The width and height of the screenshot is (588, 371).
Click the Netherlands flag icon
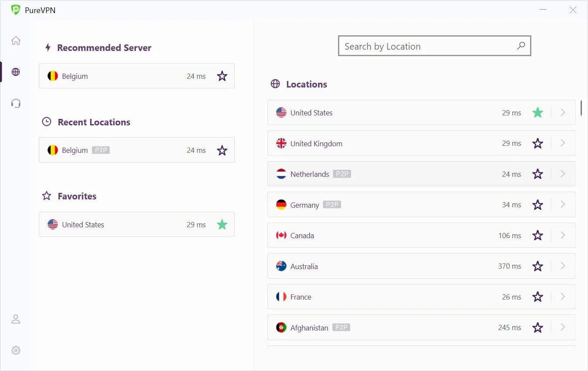pyautogui.click(x=281, y=174)
